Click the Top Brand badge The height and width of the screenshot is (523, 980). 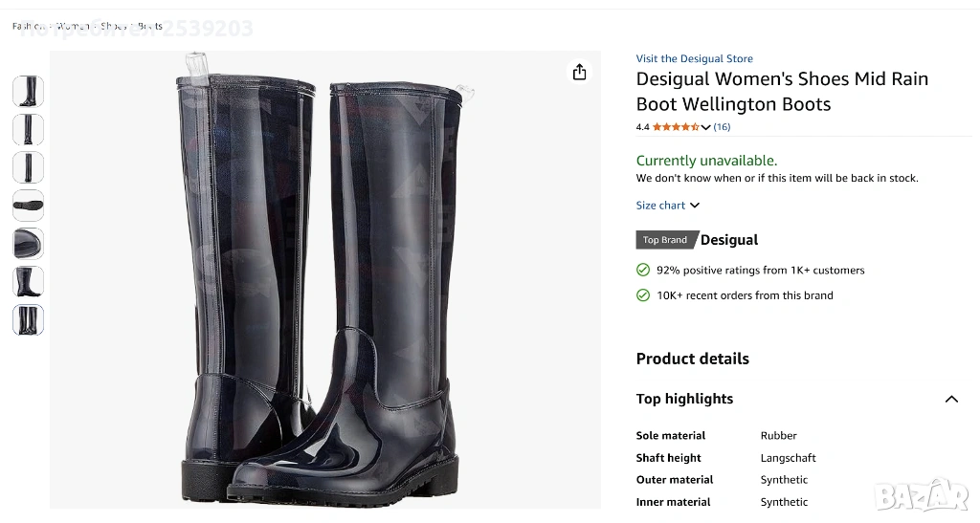tap(666, 240)
